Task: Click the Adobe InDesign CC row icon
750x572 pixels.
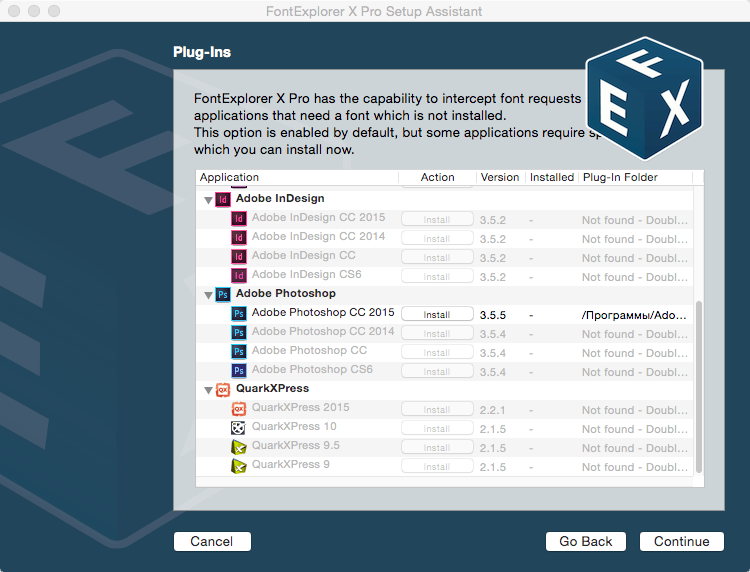Action: point(239,256)
